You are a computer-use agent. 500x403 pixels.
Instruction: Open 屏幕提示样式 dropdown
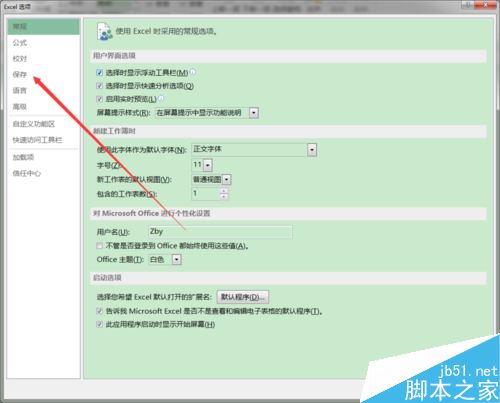tap(254, 113)
